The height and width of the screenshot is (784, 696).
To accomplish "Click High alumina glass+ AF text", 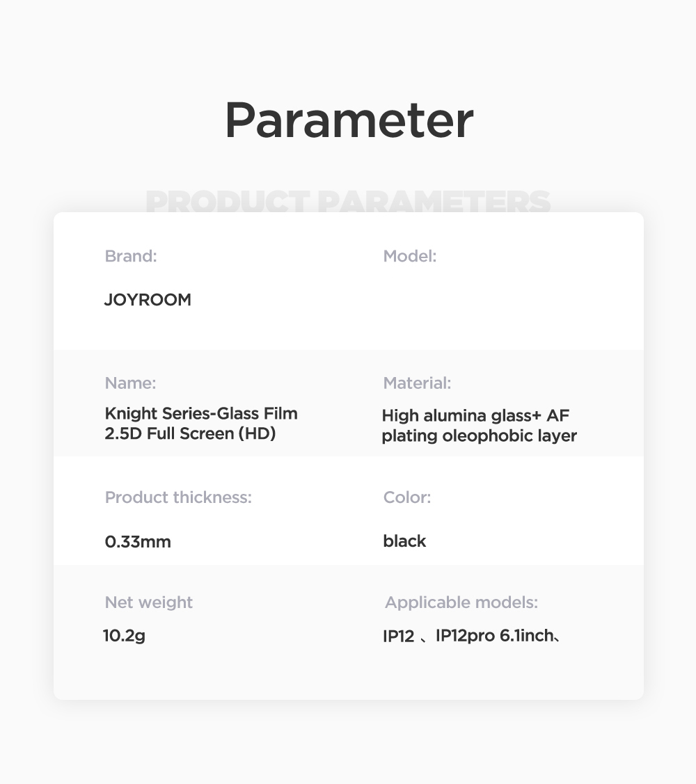I will (475, 415).
